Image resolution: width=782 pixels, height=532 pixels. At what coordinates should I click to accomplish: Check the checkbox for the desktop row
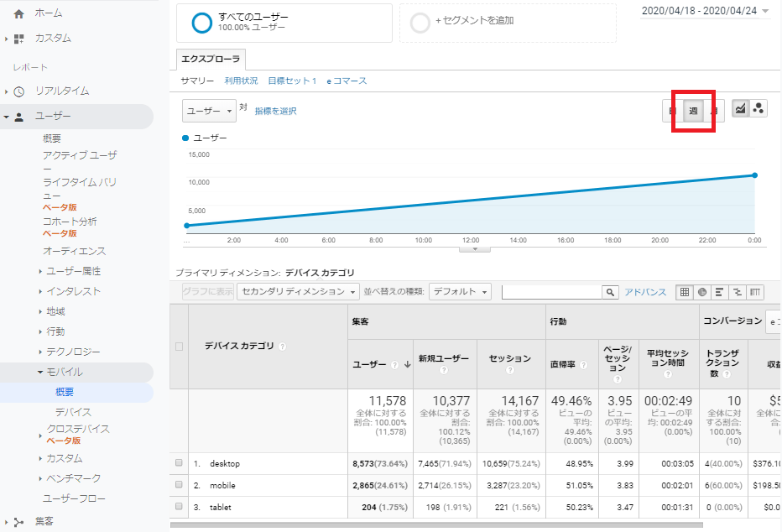[179, 463]
